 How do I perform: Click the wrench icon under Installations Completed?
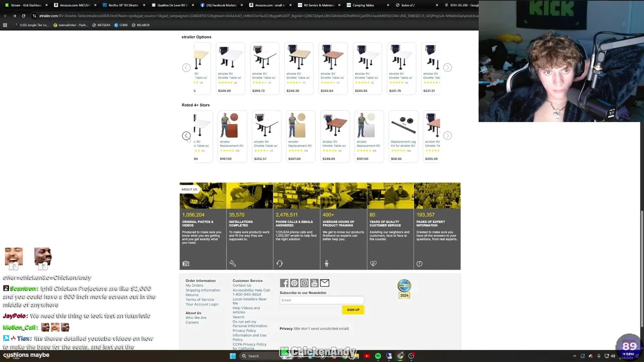point(232,263)
